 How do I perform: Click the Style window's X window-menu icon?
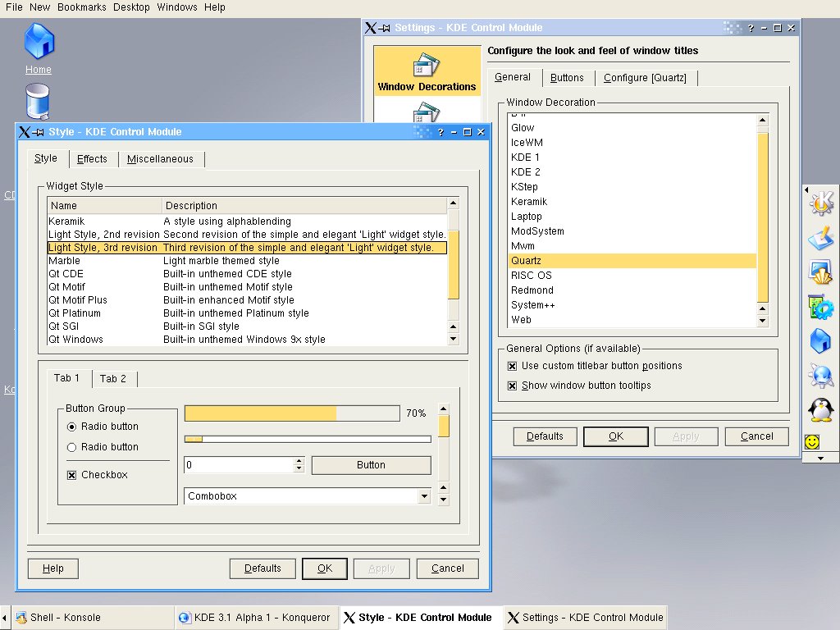point(24,132)
